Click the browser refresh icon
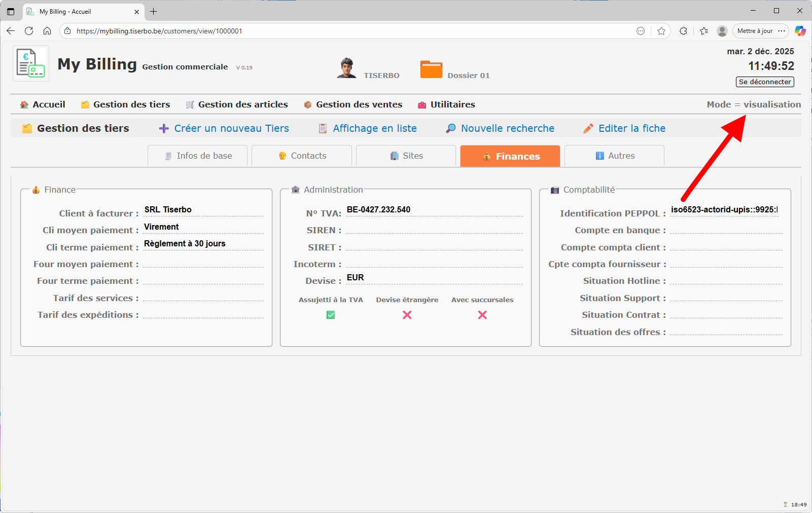The height and width of the screenshot is (513, 812). (29, 31)
